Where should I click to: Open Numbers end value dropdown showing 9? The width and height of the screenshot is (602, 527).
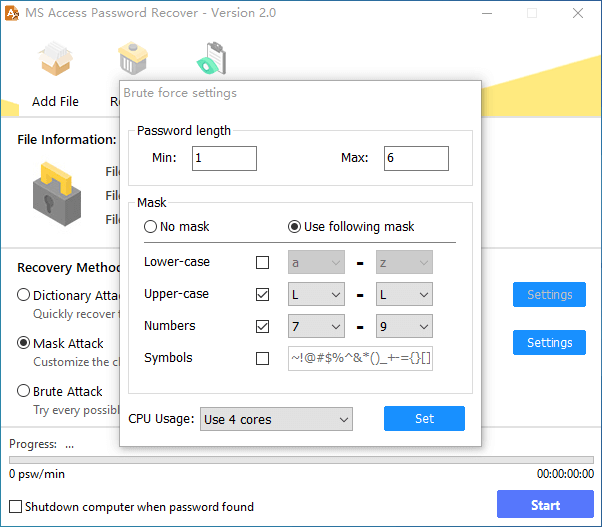[x=404, y=326]
